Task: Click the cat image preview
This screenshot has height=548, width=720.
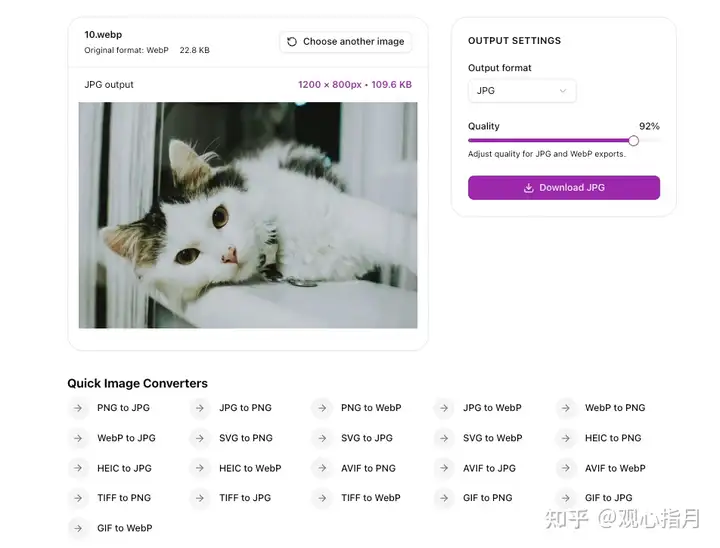Action: [x=248, y=215]
